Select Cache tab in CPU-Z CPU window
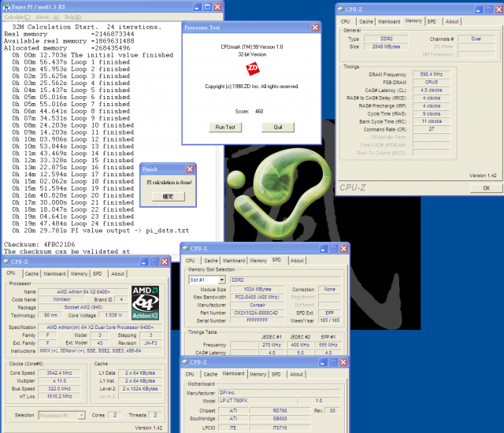This screenshot has width=504, height=433. [x=31, y=274]
